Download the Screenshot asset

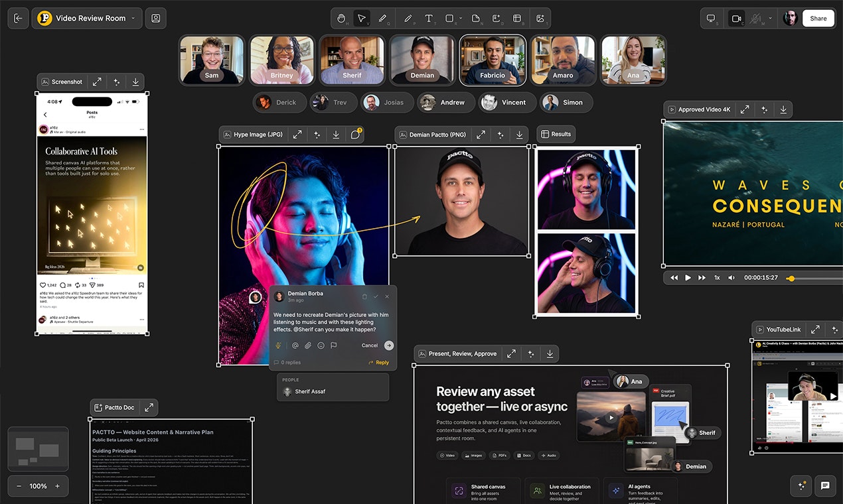click(135, 82)
